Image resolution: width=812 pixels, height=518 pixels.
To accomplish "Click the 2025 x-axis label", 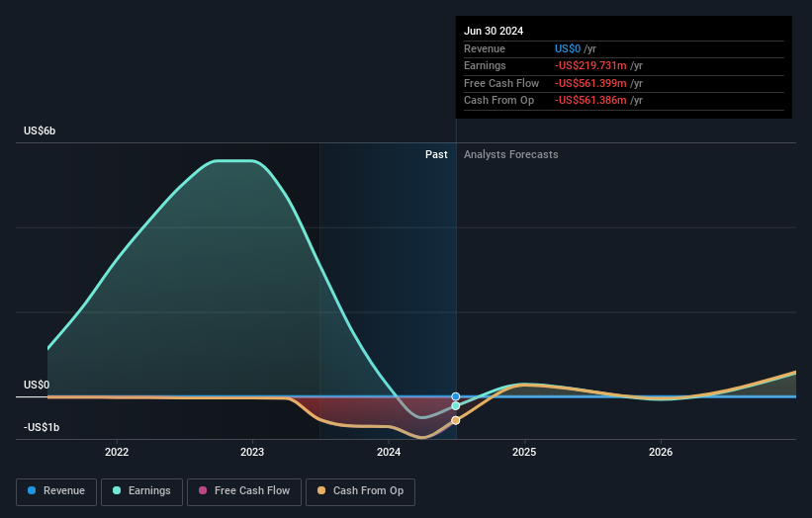I will (524, 453).
